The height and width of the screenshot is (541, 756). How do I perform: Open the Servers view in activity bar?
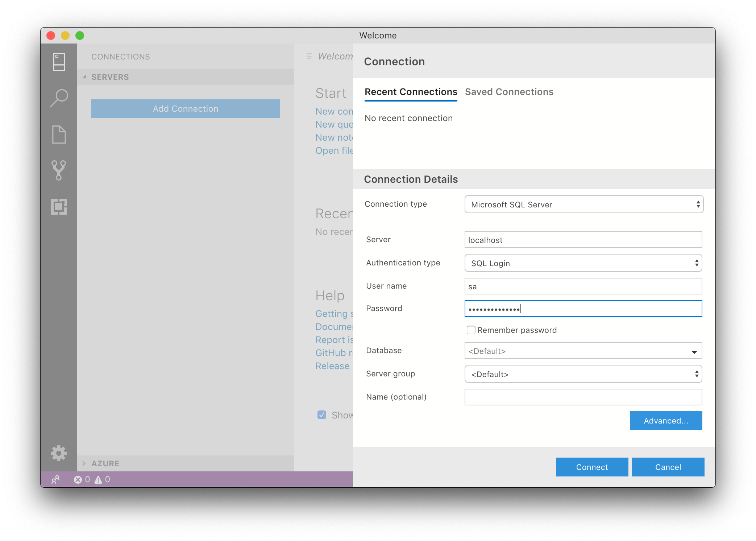[59, 62]
